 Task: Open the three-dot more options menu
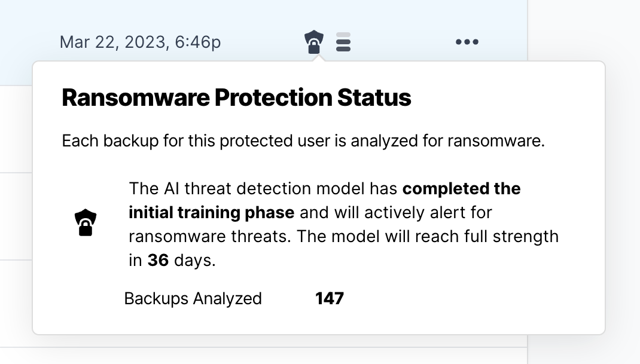(467, 42)
